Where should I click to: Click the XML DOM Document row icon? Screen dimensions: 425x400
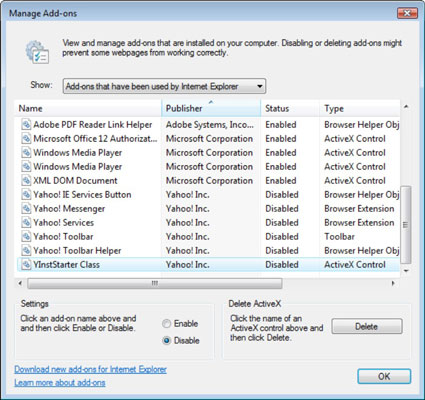click(x=26, y=181)
